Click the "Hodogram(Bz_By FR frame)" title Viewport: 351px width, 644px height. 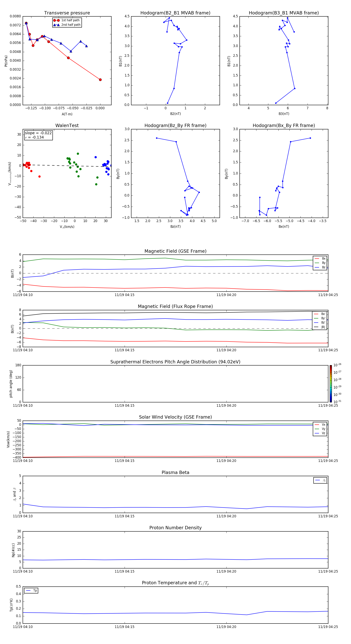pyautogui.click(x=175, y=125)
